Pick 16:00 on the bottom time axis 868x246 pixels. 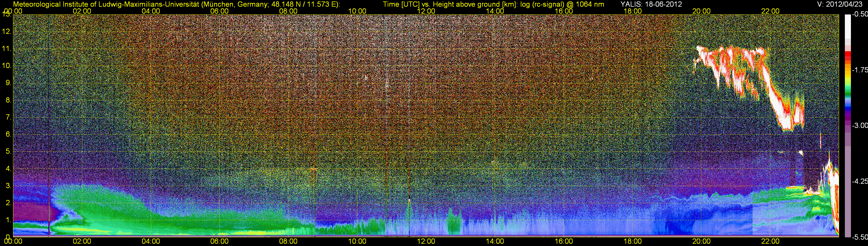[564, 241]
